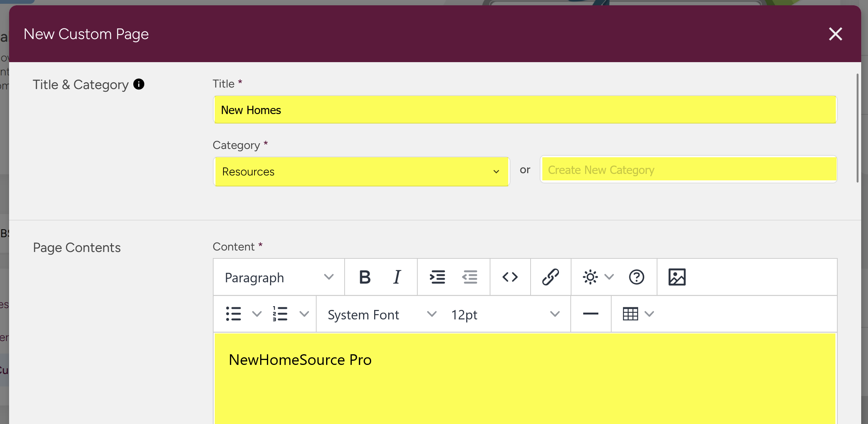Close the New Custom Page dialog
The image size is (868, 424).
tap(835, 34)
